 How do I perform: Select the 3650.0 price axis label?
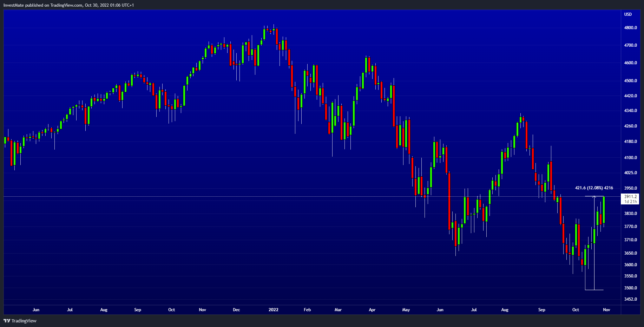(x=631, y=253)
